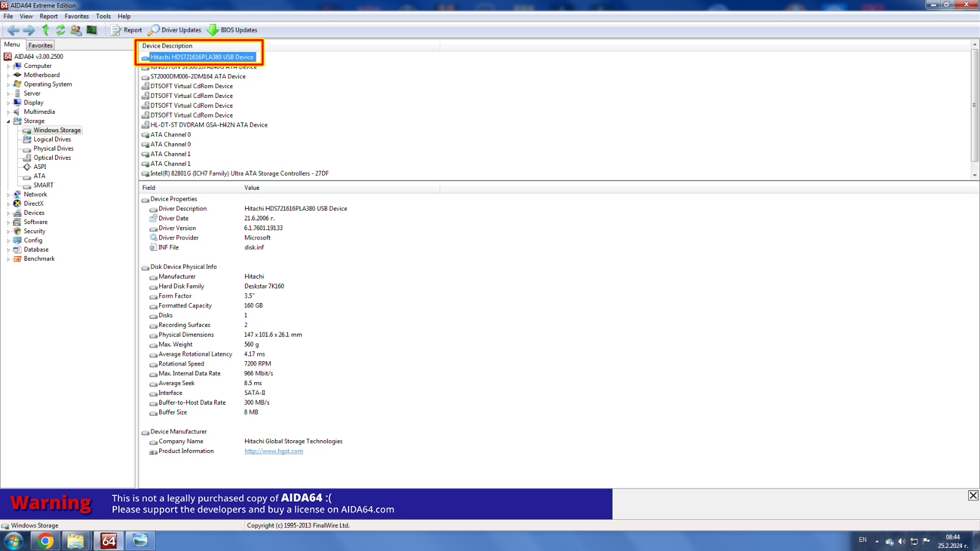The width and height of the screenshot is (980, 551).
Task: Click the Formatted Capacity value 160 GB
Action: [254, 305]
